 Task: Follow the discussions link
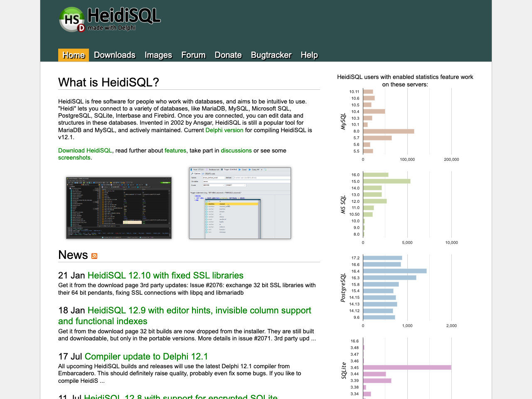[236, 150]
